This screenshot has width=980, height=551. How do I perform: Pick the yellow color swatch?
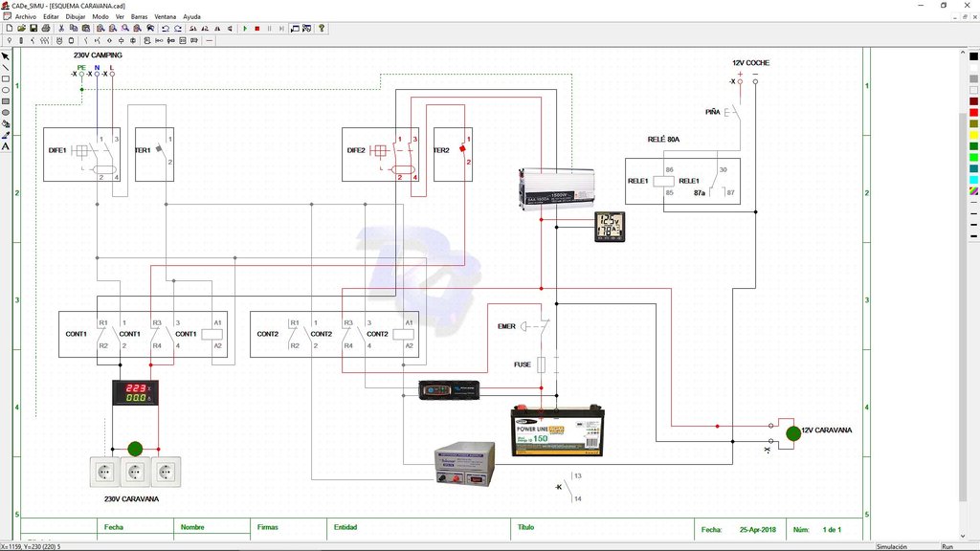tap(973, 135)
